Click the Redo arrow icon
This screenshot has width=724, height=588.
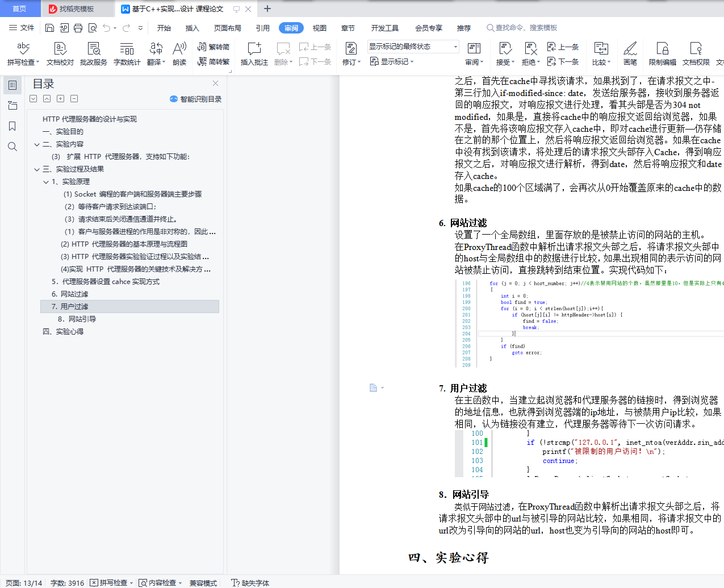click(126, 28)
